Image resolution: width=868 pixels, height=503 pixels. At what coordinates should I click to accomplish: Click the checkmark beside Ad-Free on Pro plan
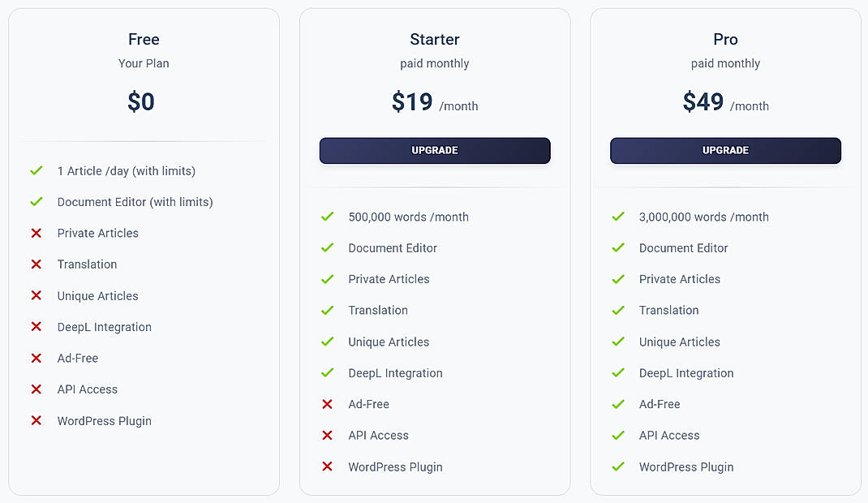pos(618,404)
